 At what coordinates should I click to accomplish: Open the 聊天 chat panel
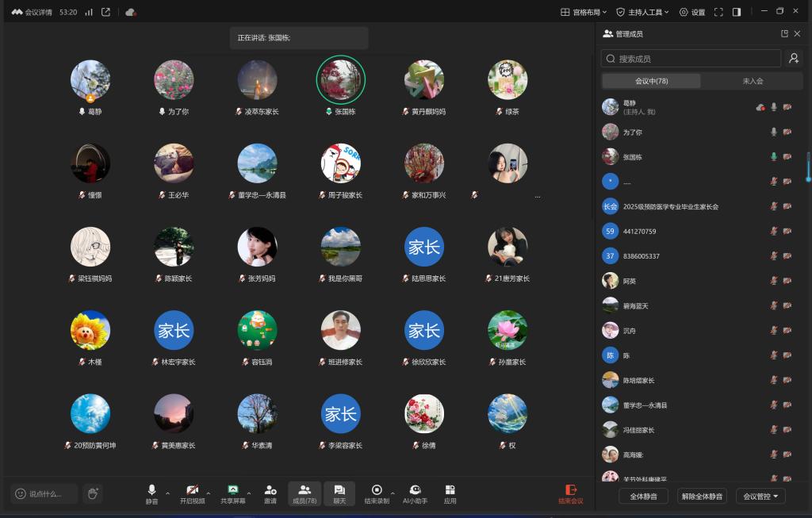[x=339, y=493]
